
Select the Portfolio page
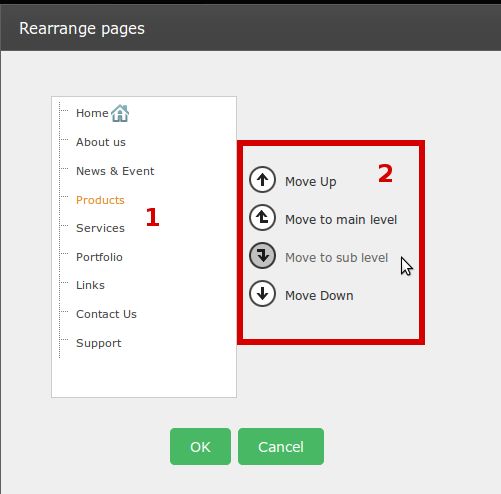tap(99, 257)
